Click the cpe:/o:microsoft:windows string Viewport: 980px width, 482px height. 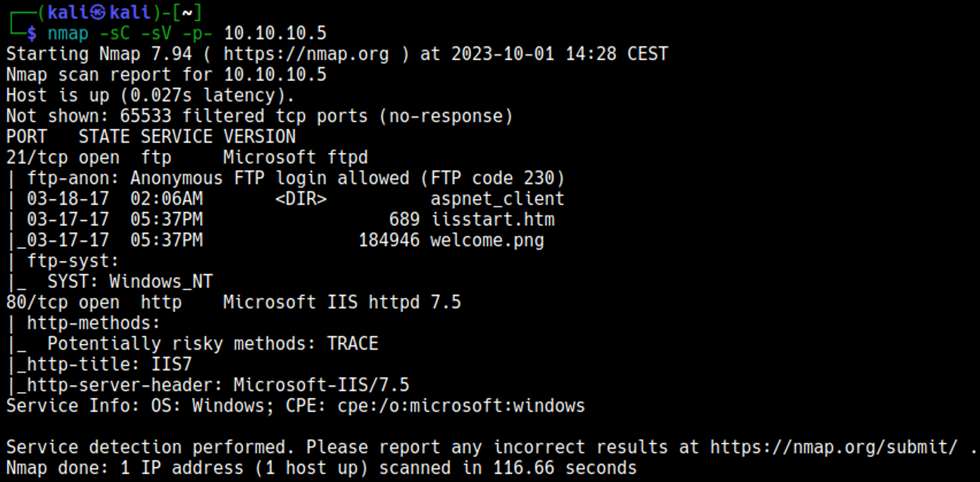(x=461, y=406)
